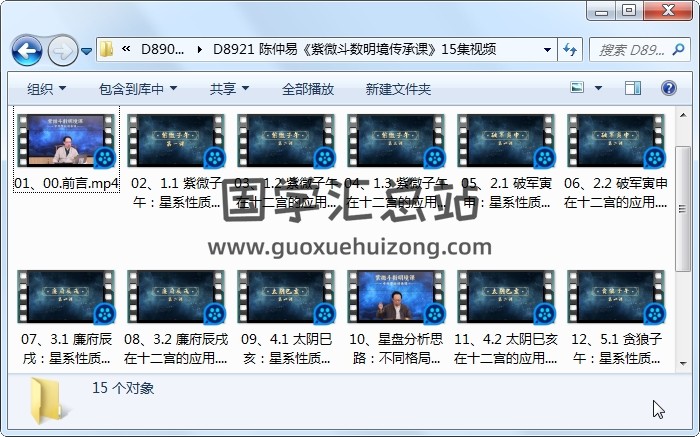Click file name 07、3.1 廉府辰戌：星系性质

66,349
